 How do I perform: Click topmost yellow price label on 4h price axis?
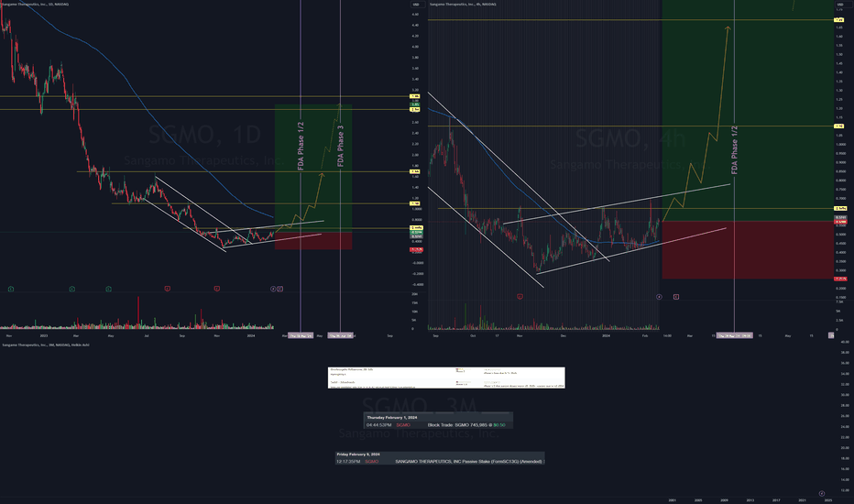840,20
